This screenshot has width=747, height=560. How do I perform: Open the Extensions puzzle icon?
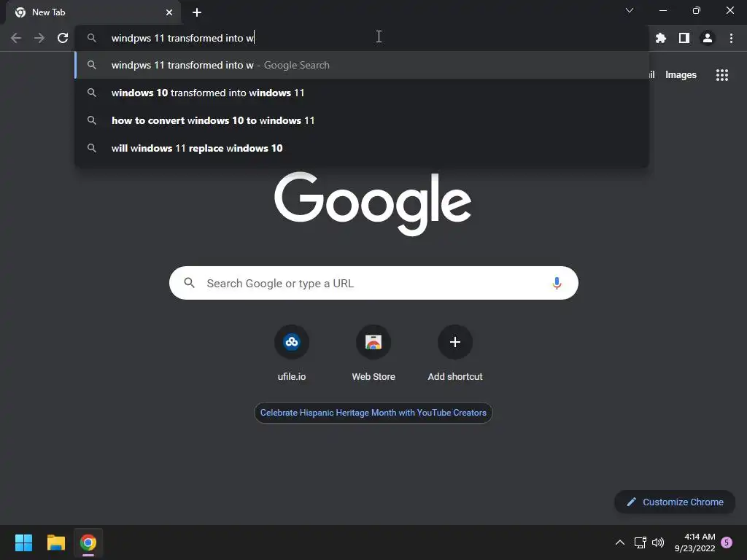(661, 38)
